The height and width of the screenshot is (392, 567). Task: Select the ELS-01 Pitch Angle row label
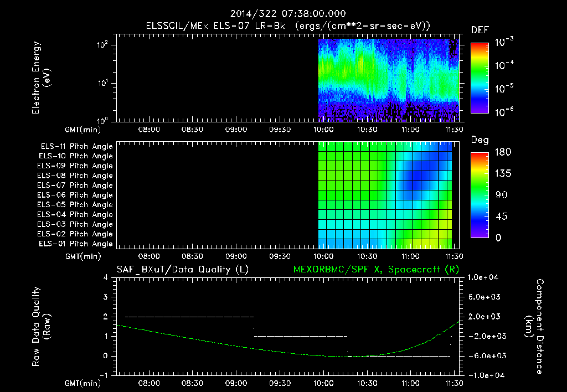tap(76, 244)
